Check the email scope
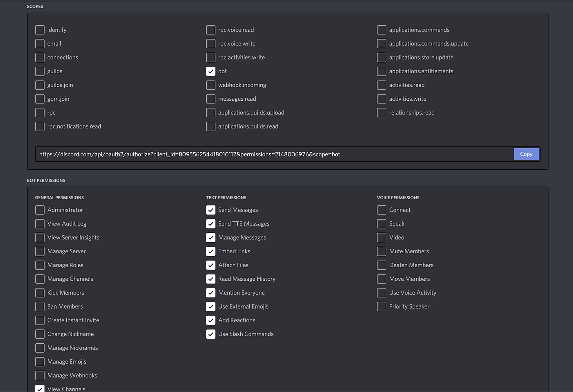Viewport: 573px width, 392px height. (x=40, y=43)
